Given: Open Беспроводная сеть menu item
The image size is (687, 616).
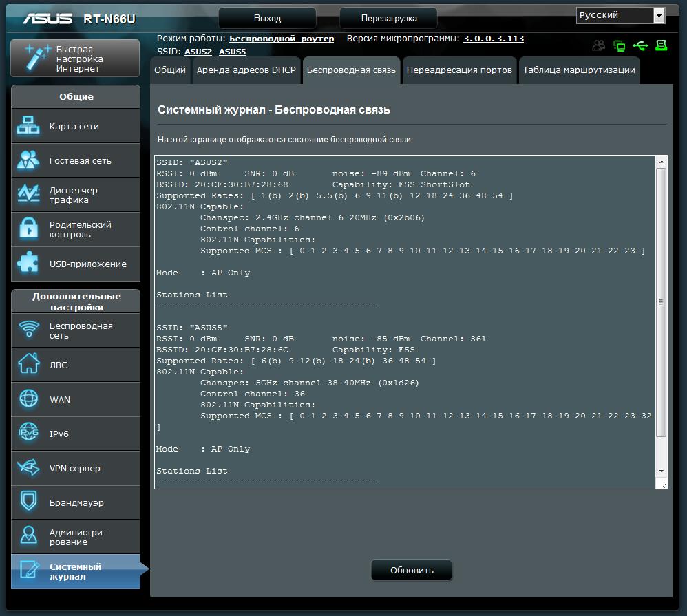Looking at the screenshot, I should point(76,330).
